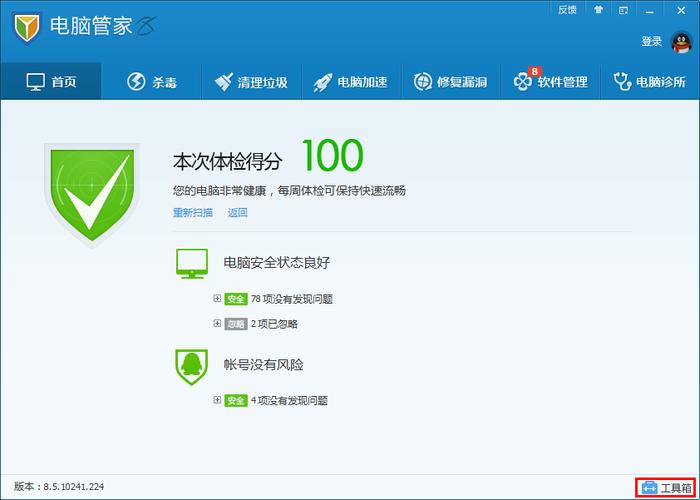This screenshot has width=700, height=500.
Task: Click the 帐号没有风险 heading
Action: [x=263, y=365]
